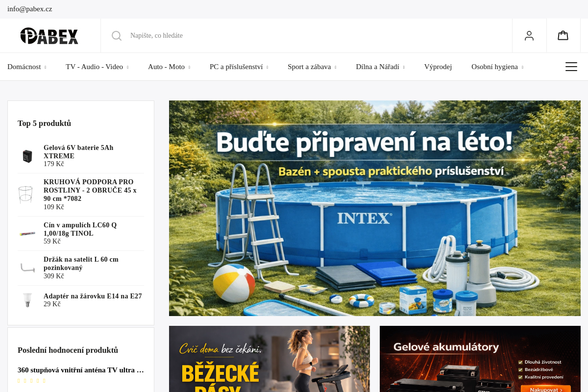Click the kruhová podpora rostlin thumbnail
588x392 pixels.
[25, 195]
